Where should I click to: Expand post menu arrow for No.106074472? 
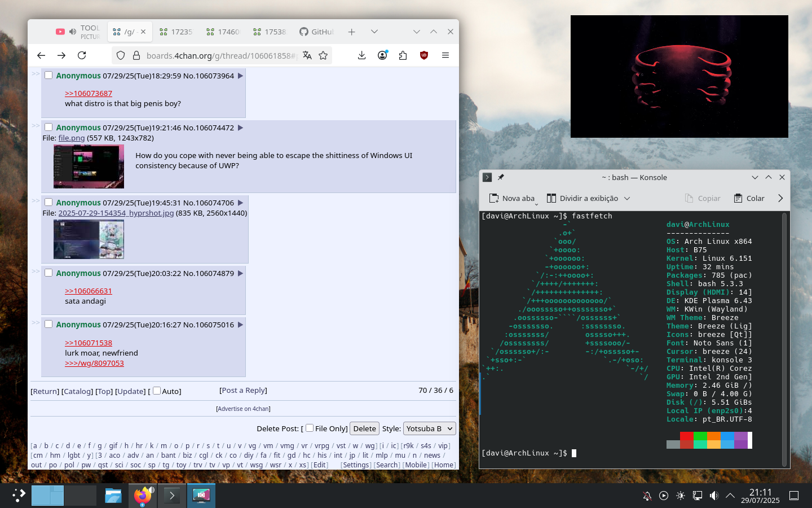click(x=240, y=128)
